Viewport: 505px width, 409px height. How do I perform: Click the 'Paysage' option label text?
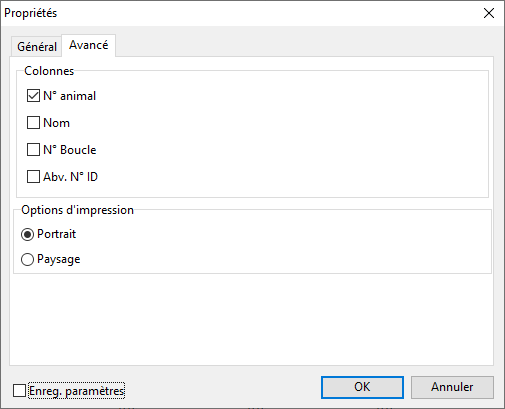point(59,259)
